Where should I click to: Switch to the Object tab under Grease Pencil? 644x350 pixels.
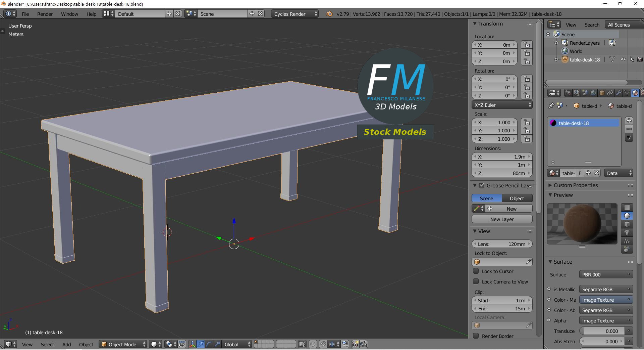(516, 198)
